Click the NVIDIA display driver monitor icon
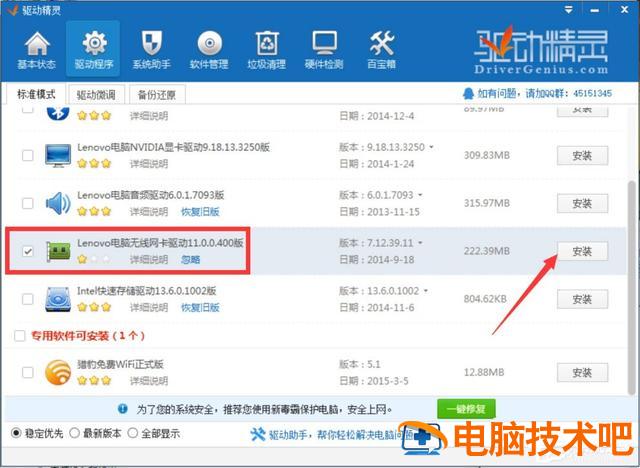 [58, 155]
